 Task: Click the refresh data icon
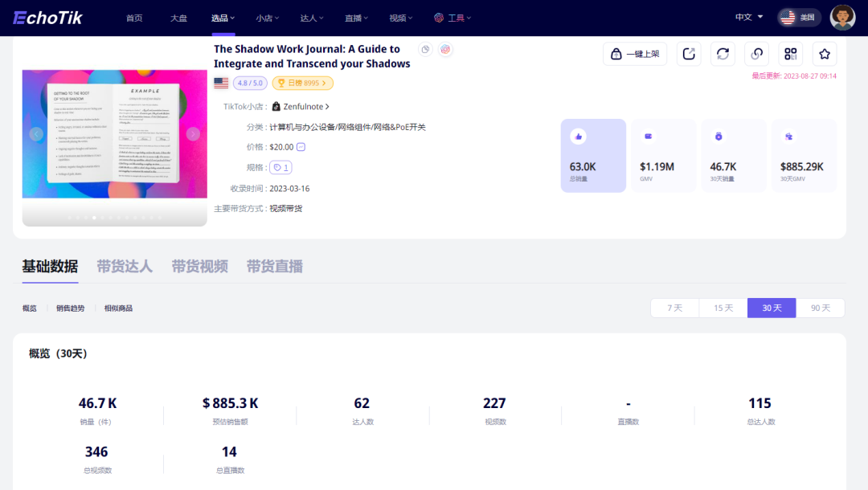pyautogui.click(x=723, y=54)
